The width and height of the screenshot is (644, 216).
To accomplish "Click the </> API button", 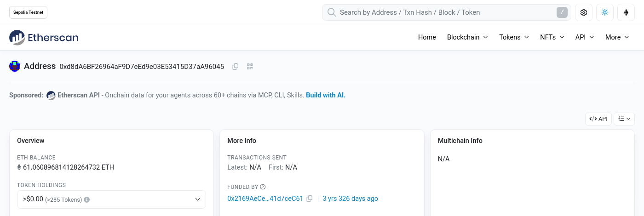I will coord(598,119).
